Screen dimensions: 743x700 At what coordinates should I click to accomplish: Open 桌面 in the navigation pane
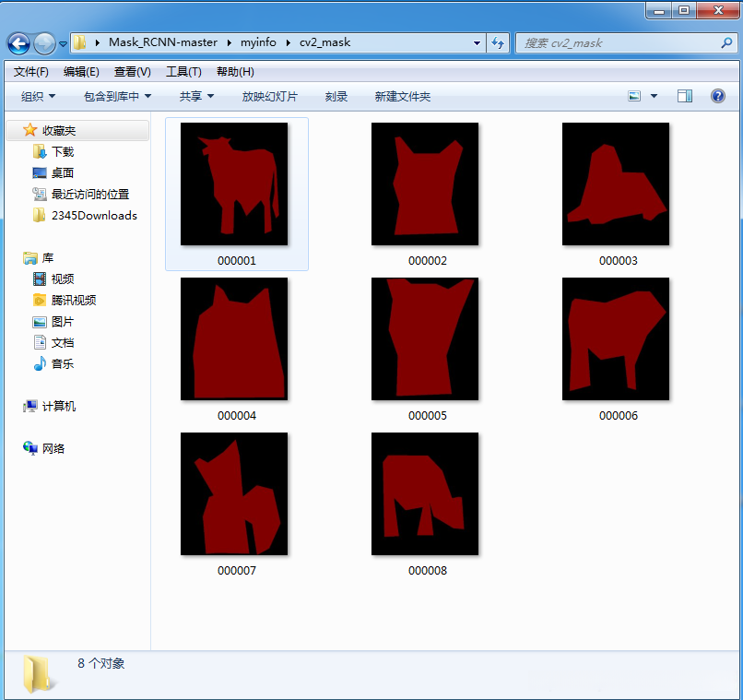tap(63, 173)
